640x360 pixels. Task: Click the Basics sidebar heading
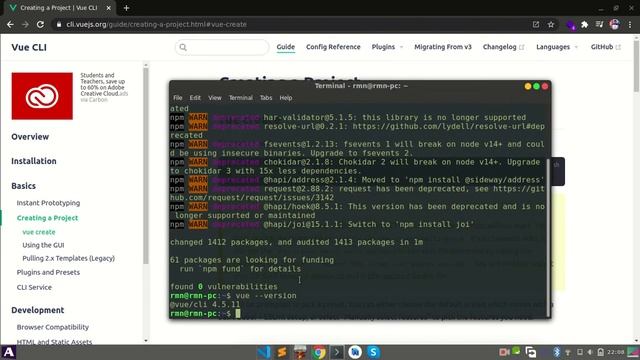(24, 186)
